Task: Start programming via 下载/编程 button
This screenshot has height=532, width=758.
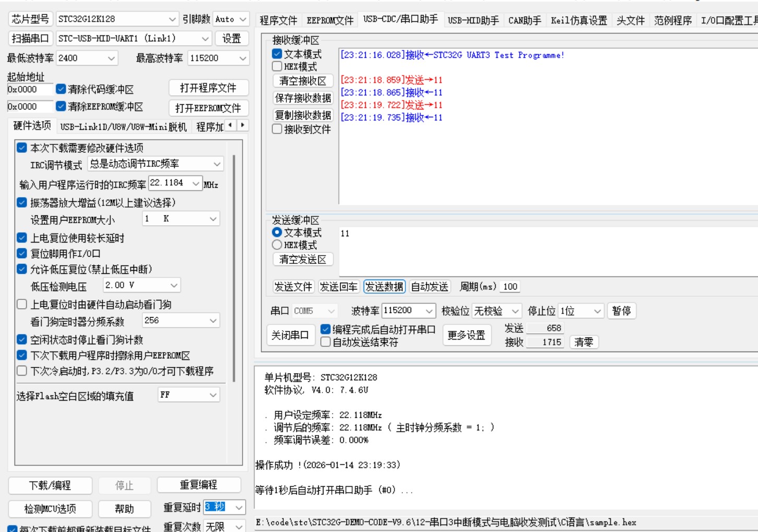Action: (x=50, y=485)
